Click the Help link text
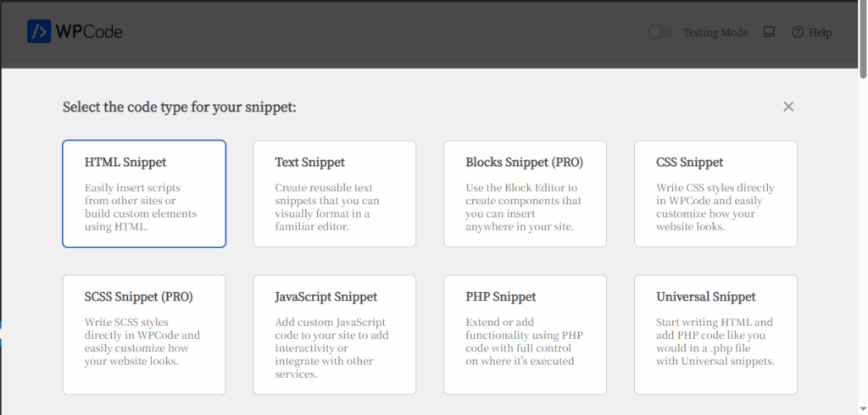This screenshot has width=868, height=415. click(x=821, y=32)
